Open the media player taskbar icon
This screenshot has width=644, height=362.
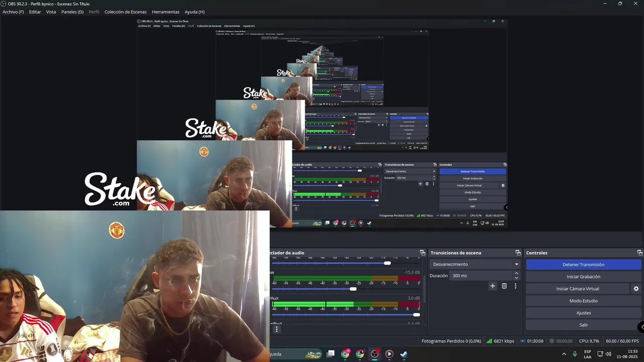point(389,354)
